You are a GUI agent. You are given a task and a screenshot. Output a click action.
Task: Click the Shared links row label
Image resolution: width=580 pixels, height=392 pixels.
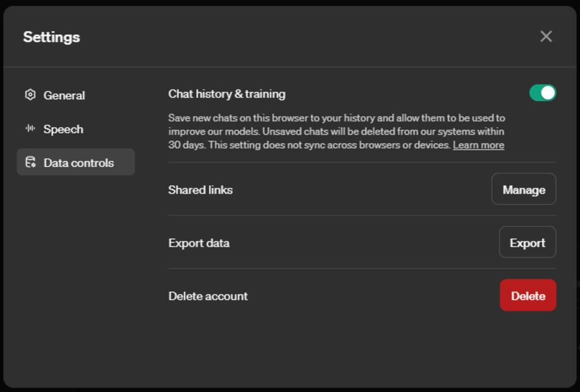200,190
